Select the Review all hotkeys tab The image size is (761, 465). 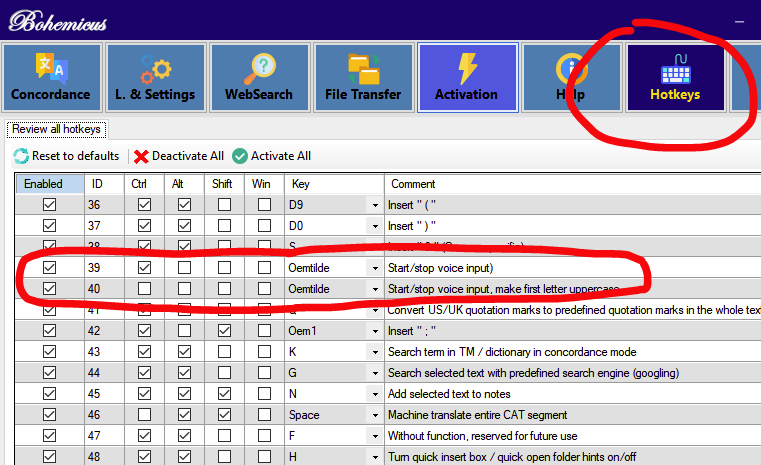point(56,129)
